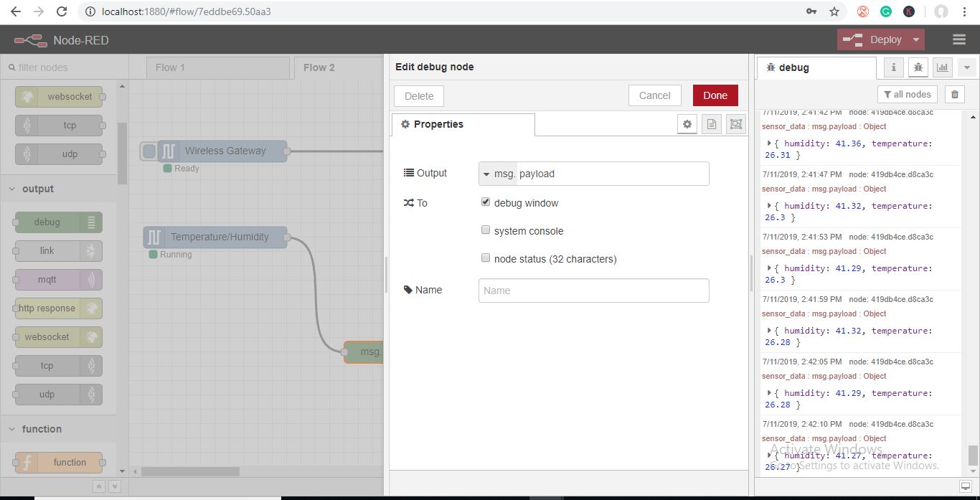Enable the system console checkbox
This screenshot has height=500, width=980.
point(486,230)
